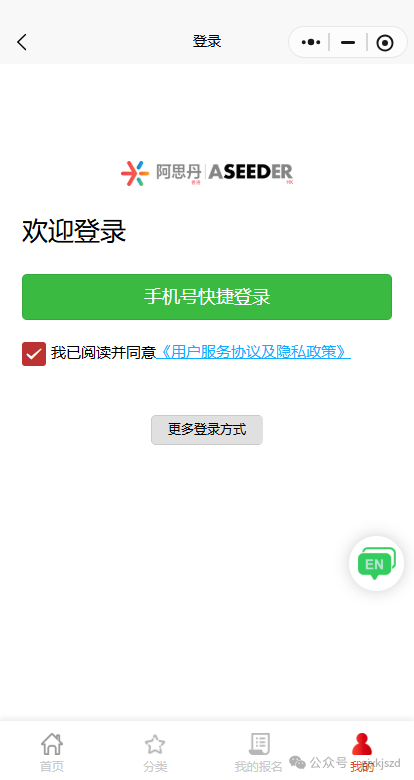Tap the star icon for 分类
This screenshot has height=780, width=414.
[x=155, y=745]
